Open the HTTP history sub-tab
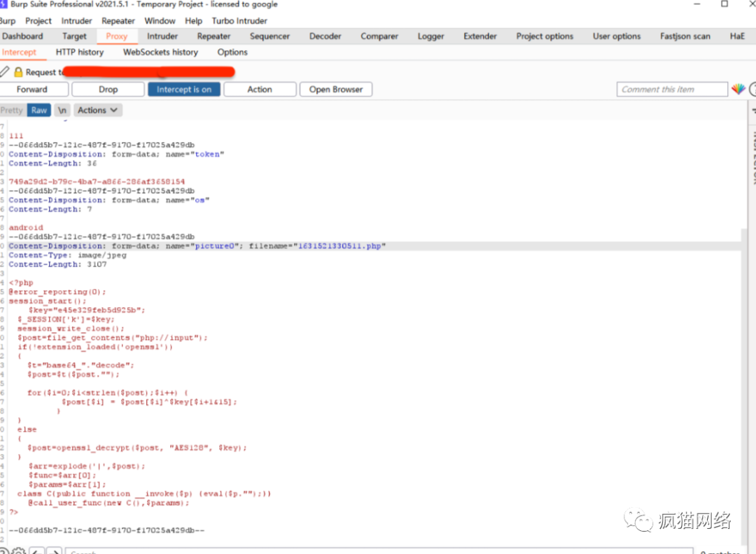 coord(80,52)
